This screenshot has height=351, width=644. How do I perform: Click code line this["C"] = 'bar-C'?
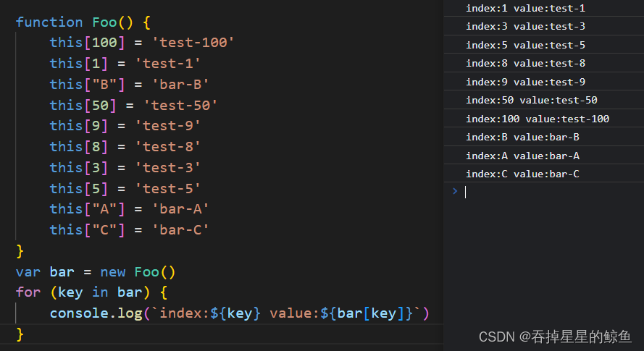pyautogui.click(x=129, y=230)
